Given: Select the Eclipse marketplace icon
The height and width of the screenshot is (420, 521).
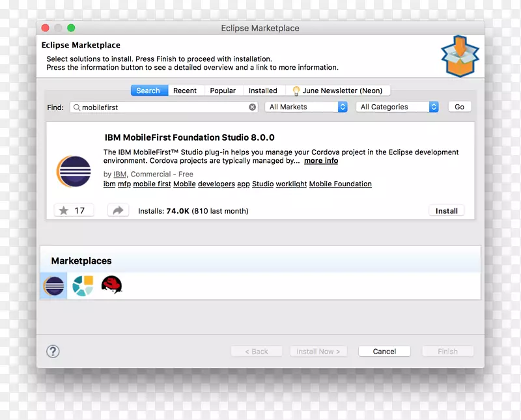Looking at the screenshot, I should pyautogui.click(x=53, y=286).
